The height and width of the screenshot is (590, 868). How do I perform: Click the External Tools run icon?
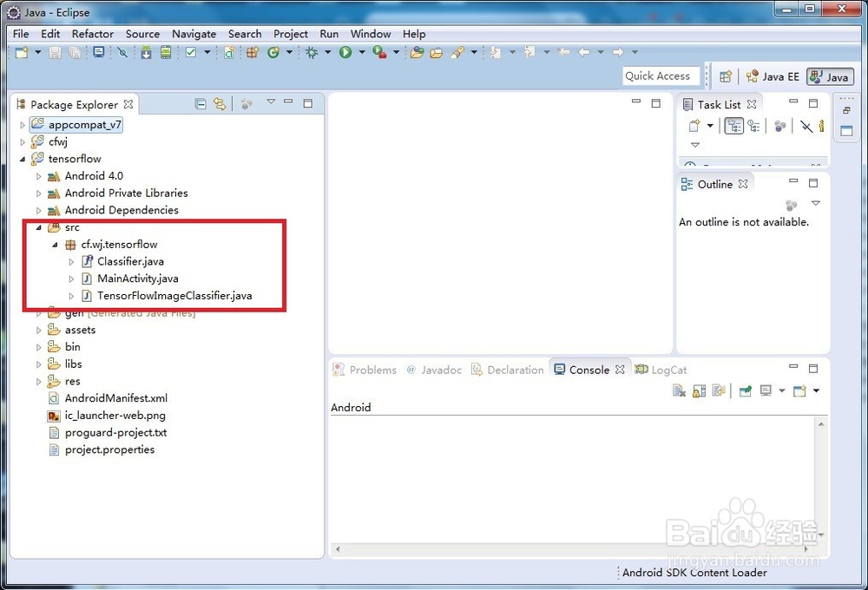coord(380,53)
